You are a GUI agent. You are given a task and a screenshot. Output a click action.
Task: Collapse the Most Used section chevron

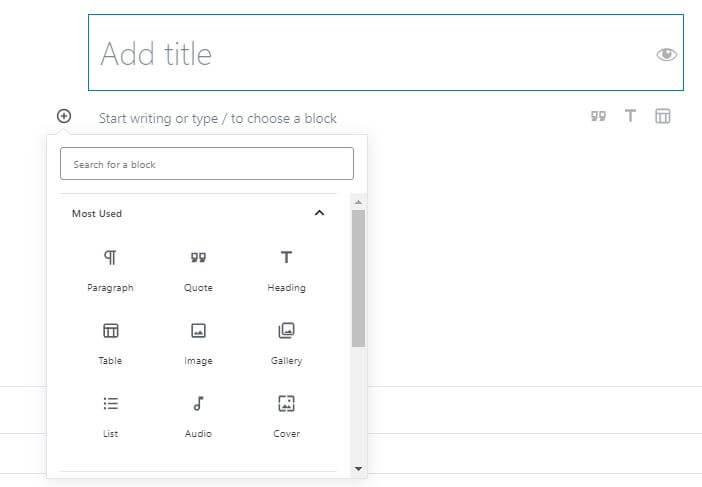point(319,213)
